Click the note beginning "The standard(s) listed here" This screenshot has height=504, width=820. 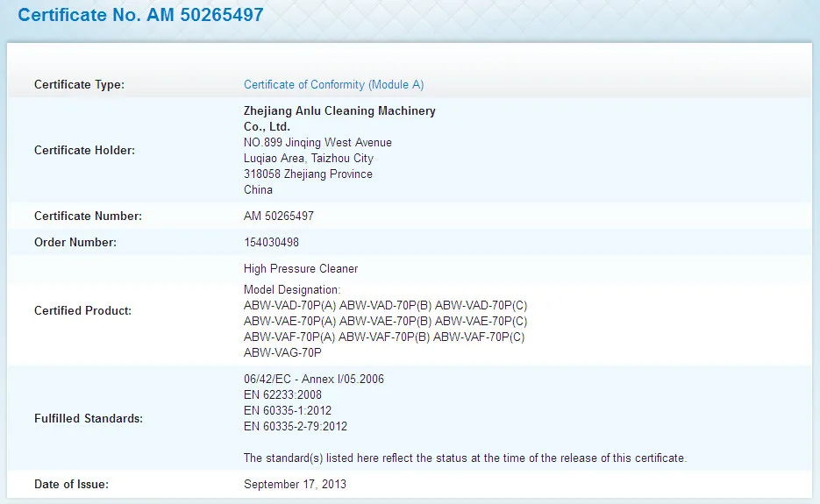tap(466, 458)
